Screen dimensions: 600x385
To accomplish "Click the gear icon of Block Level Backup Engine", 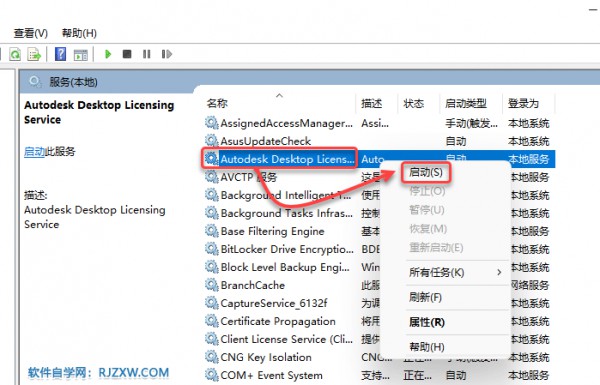I will [x=211, y=267].
